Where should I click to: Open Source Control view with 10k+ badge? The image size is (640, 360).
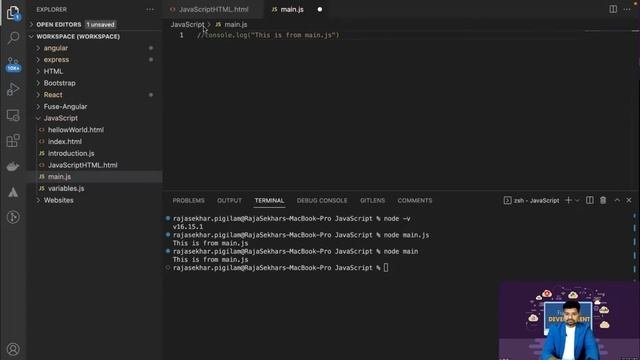click(13, 64)
